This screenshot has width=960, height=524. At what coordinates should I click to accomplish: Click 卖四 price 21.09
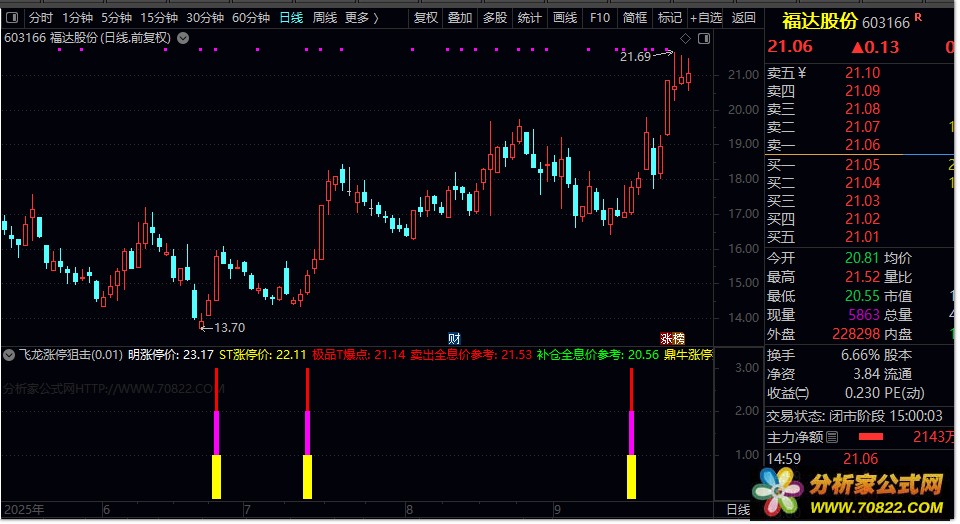862,91
